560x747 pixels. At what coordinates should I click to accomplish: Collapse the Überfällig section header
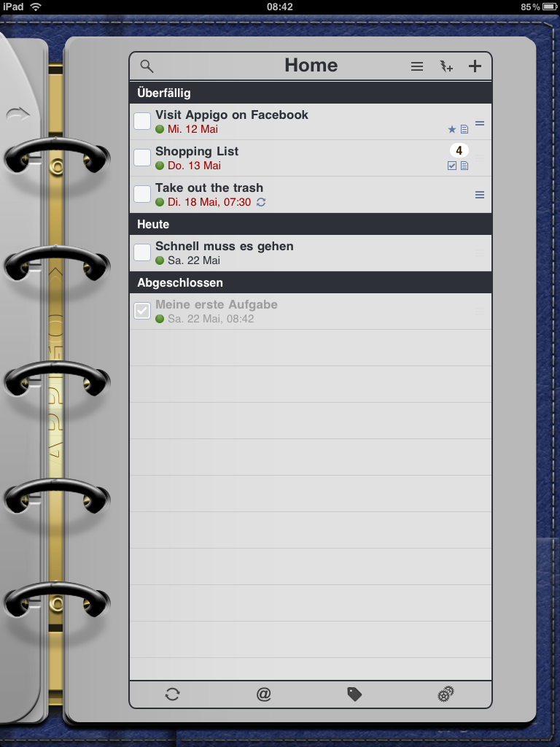pyautogui.click(x=311, y=93)
